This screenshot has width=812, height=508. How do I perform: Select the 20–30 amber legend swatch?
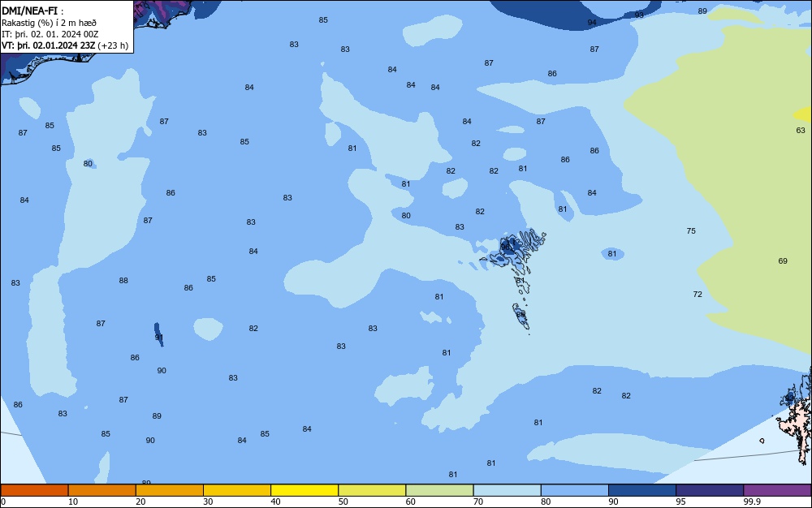pyautogui.click(x=170, y=490)
